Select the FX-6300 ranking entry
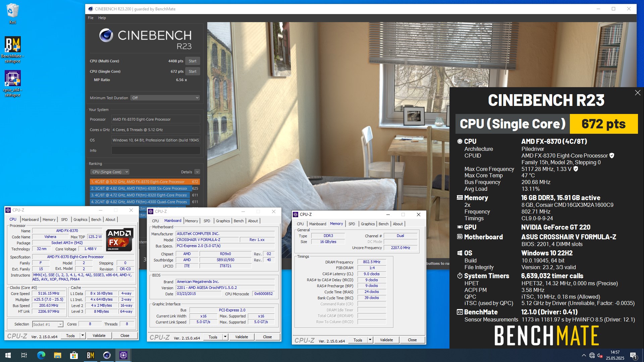Image resolution: width=644 pixels, height=362 pixels. coord(145,188)
